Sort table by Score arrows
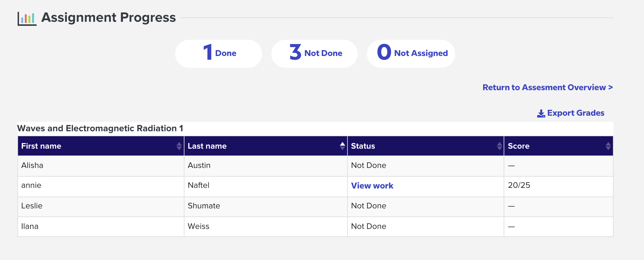 (x=608, y=146)
